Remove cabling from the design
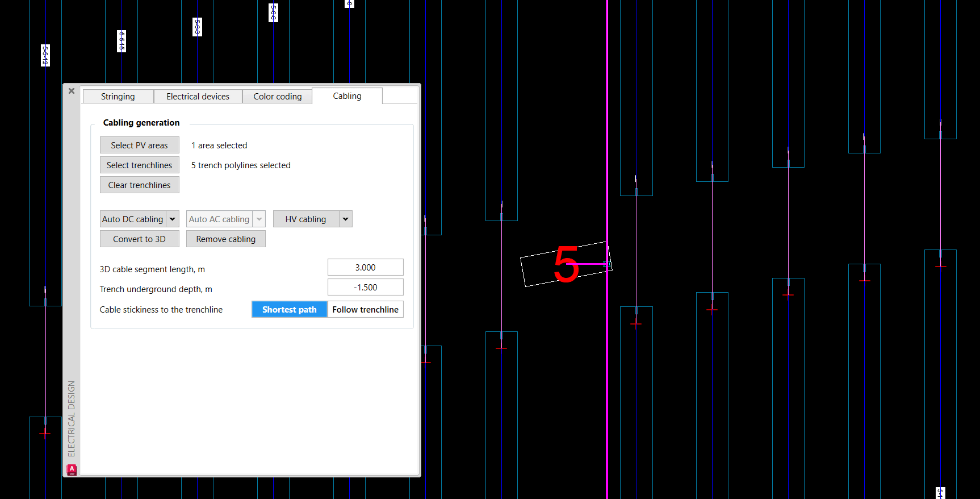Screen dimensions: 980x499 225,239
